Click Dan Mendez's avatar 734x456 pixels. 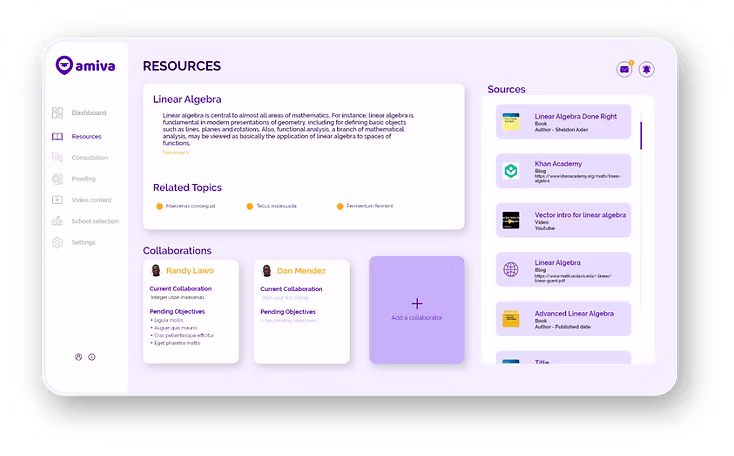point(267,271)
